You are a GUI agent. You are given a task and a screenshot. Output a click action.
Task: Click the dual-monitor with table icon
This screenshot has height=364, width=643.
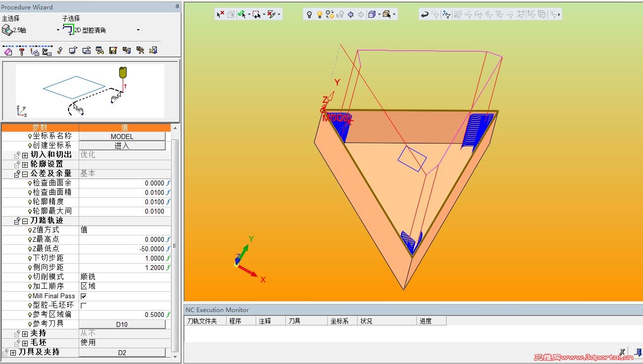pos(87,50)
